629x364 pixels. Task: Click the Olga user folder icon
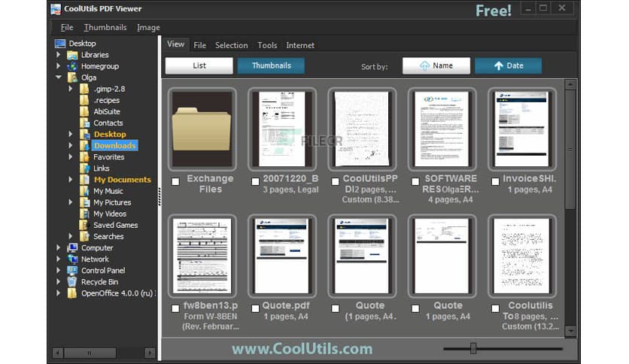tap(72, 77)
